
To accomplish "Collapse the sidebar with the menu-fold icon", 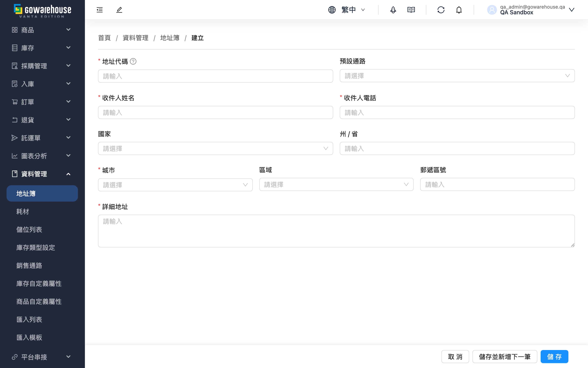I will (x=100, y=10).
